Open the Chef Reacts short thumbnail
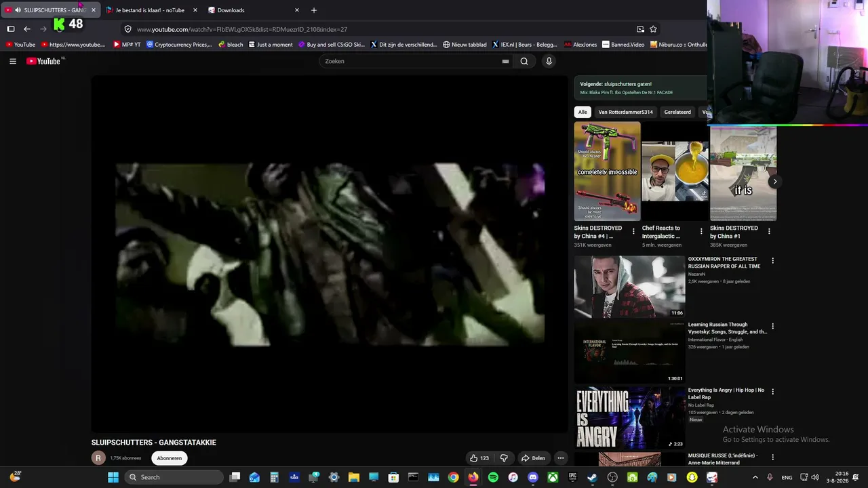Image resolution: width=868 pixels, height=488 pixels. pyautogui.click(x=675, y=171)
